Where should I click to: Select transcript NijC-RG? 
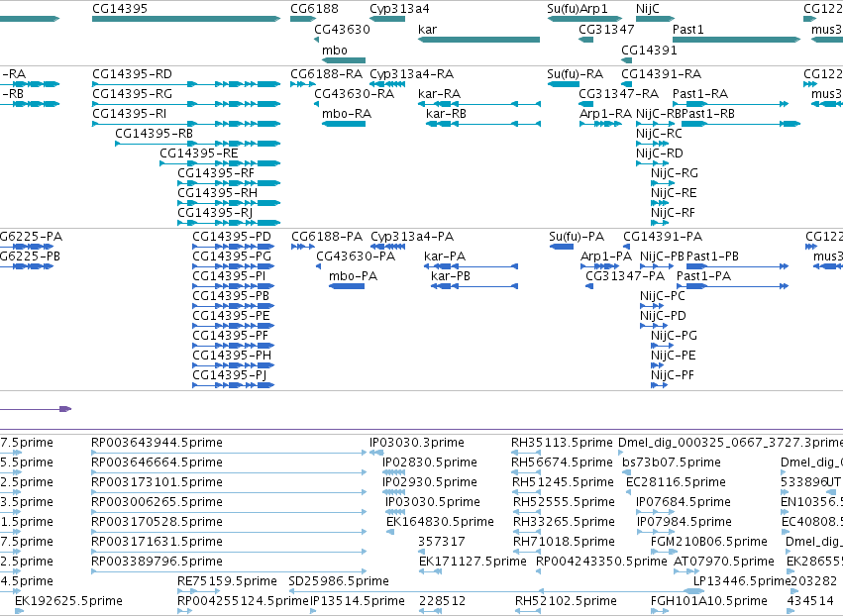click(x=675, y=173)
